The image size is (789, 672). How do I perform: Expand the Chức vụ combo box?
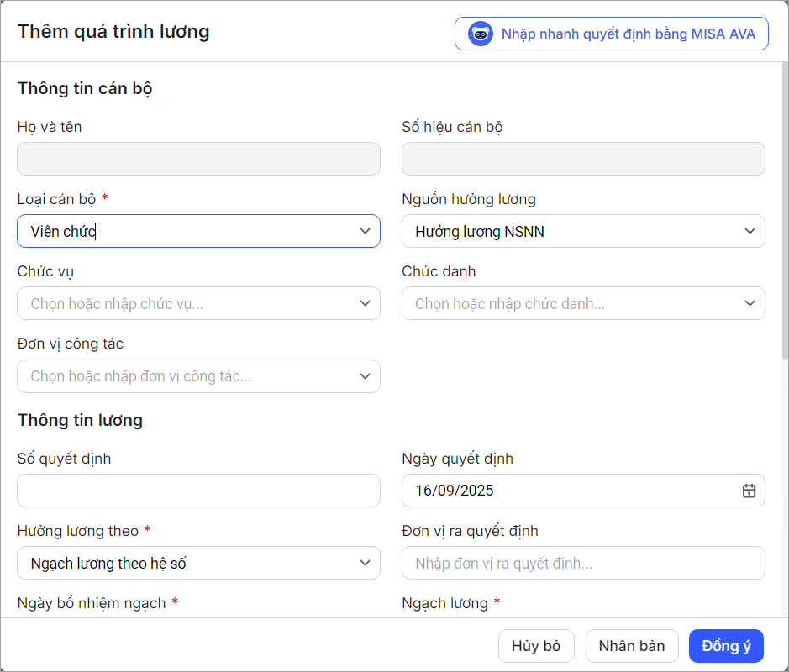click(x=365, y=303)
